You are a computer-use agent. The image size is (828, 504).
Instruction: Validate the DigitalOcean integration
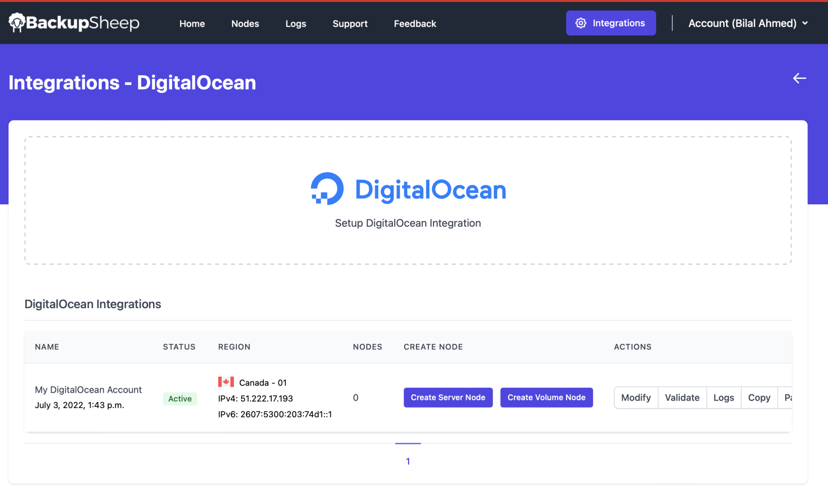(x=682, y=398)
